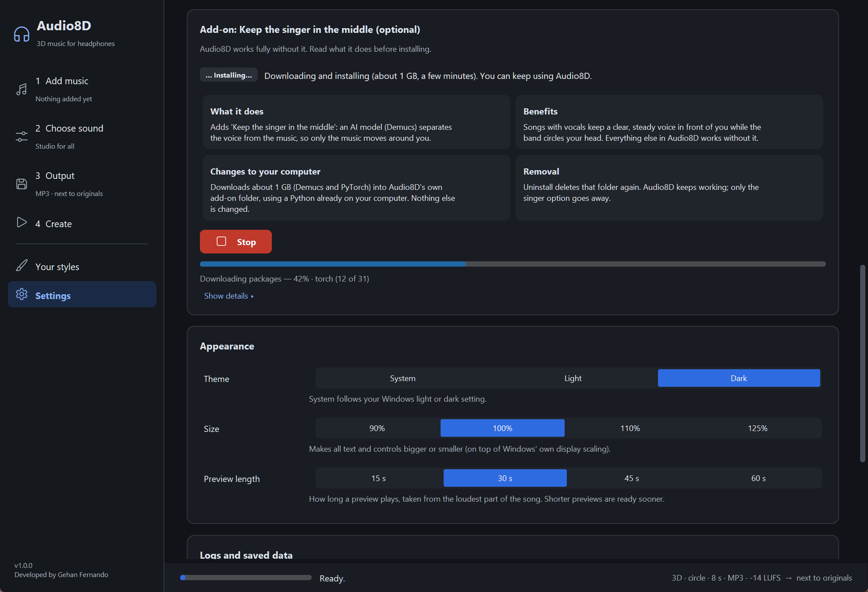The image size is (868, 592).
Task: Click the gear icon beside Settings
Action: [21, 294]
